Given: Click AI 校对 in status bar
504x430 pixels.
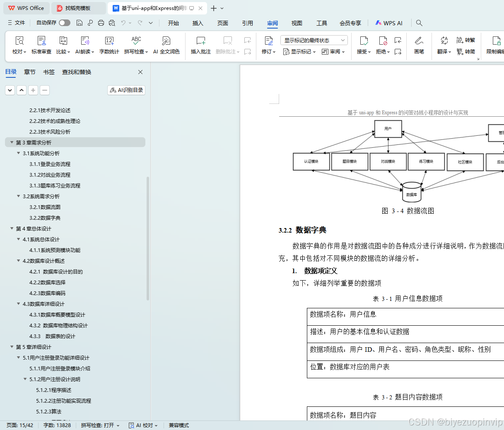Looking at the screenshot, I should (x=143, y=425).
